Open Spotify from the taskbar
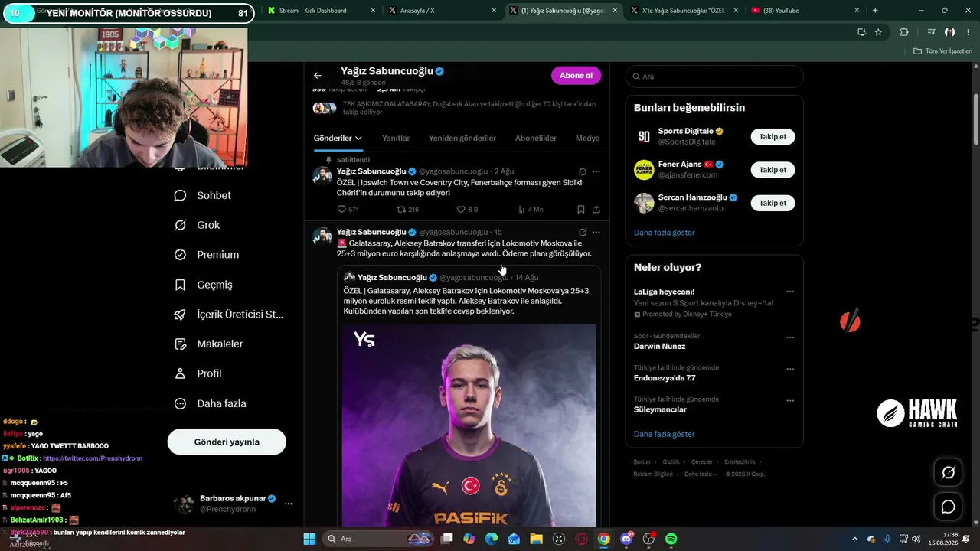 click(x=671, y=539)
